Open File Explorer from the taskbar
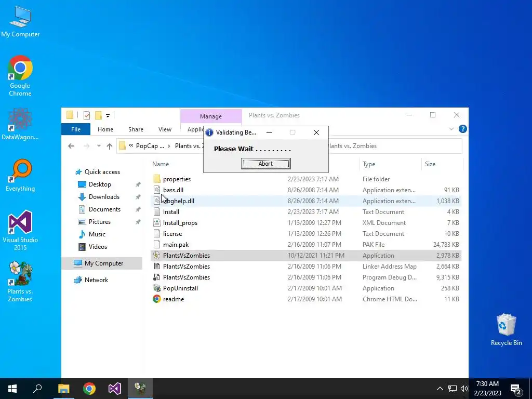 (x=63, y=389)
